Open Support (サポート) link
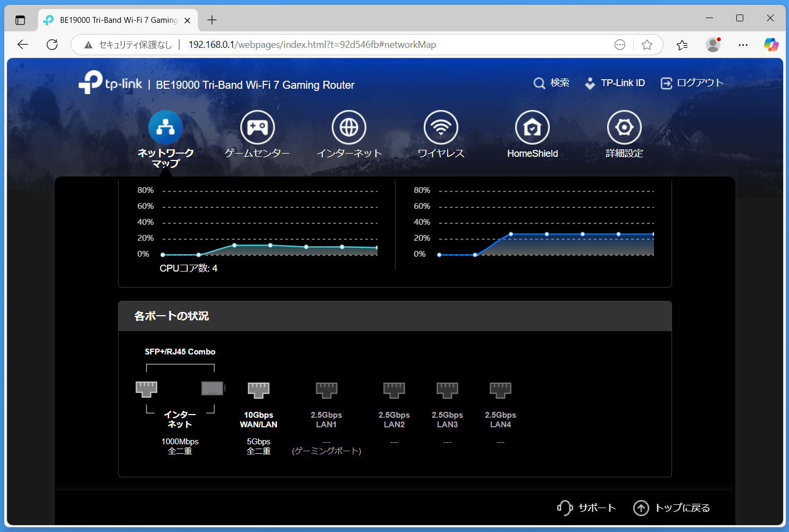Viewport: 789px width, 532px height. click(586, 508)
